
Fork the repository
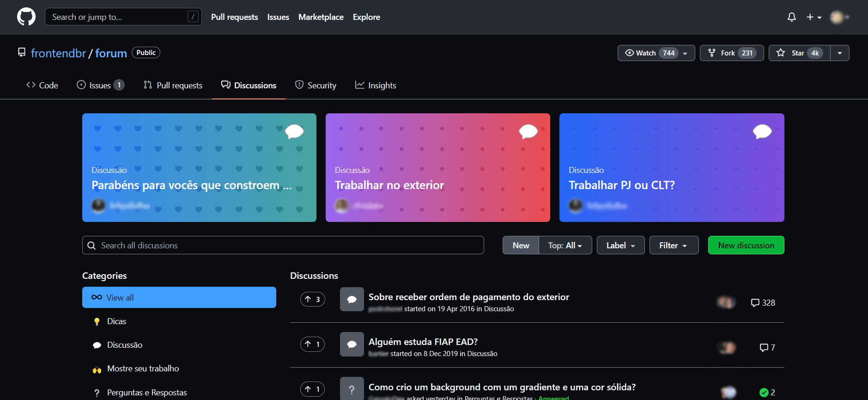tap(732, 53)
